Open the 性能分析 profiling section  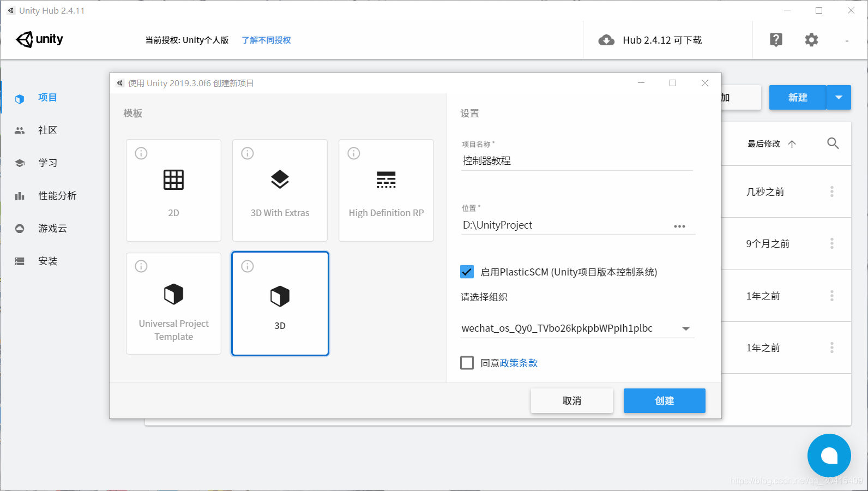57,196
